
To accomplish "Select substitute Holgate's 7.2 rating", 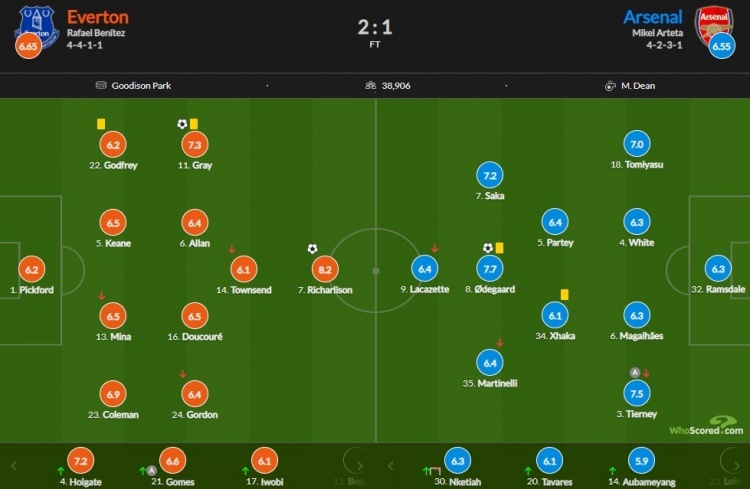I will (80, 461).
